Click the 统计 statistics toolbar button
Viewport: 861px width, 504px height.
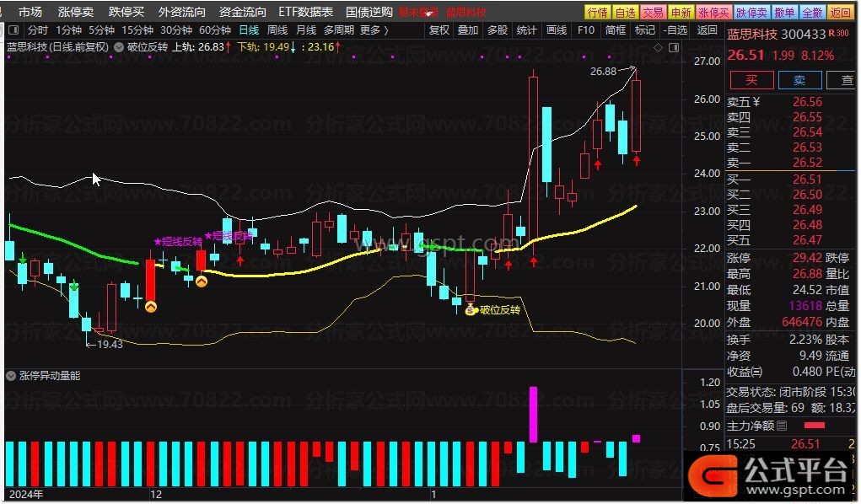pyautogui.click(x=526, y=30)
